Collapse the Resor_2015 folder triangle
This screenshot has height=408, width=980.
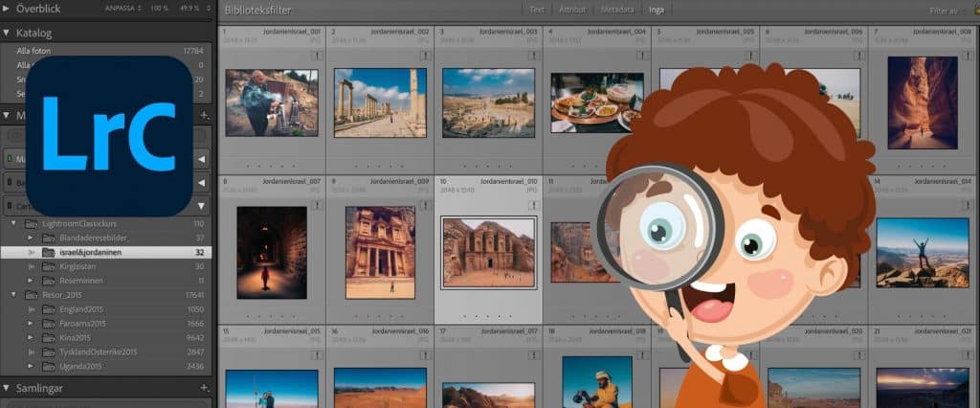[13, 295]
